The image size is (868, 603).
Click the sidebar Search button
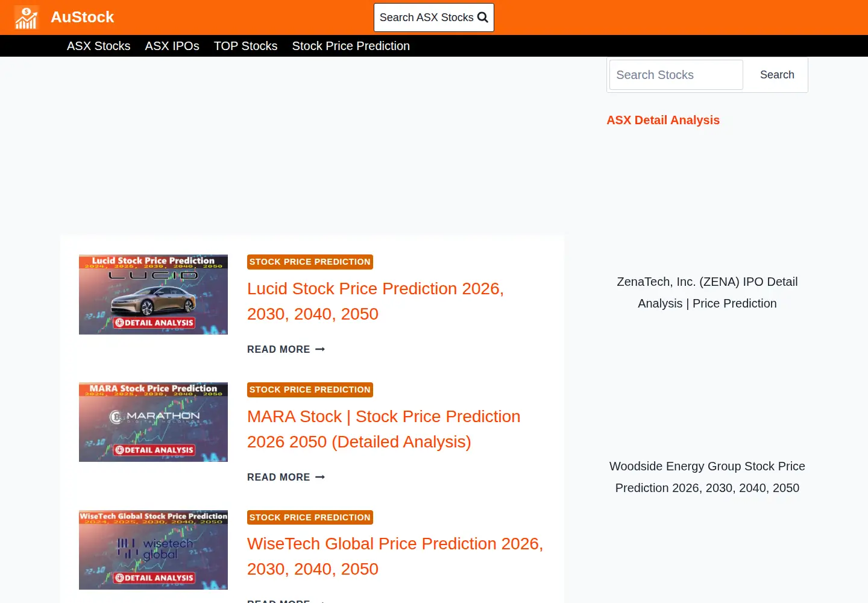[777, 75]
